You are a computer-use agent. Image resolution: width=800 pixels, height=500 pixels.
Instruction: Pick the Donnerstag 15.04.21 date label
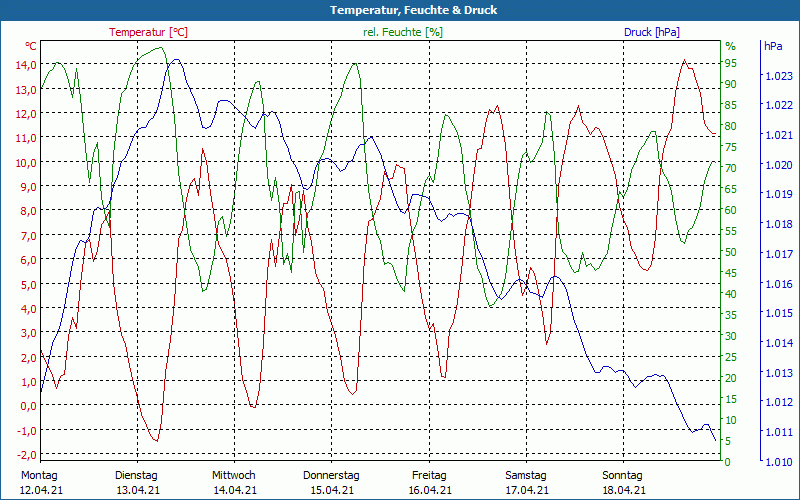pyautogui.click(x=331, y=482)
